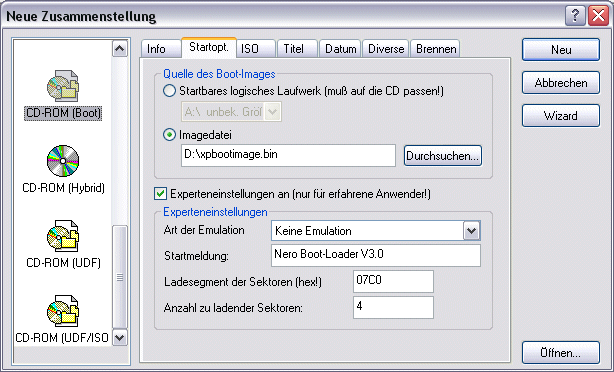Click Durchsuchen... to browse for image file
614x372 pixels.
[442, 156]
